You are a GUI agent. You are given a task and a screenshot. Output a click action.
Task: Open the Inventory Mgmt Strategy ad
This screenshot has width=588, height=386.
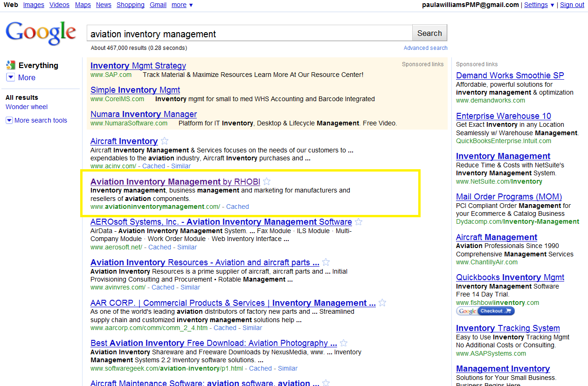pyautogui.click(x=138, y=66)
